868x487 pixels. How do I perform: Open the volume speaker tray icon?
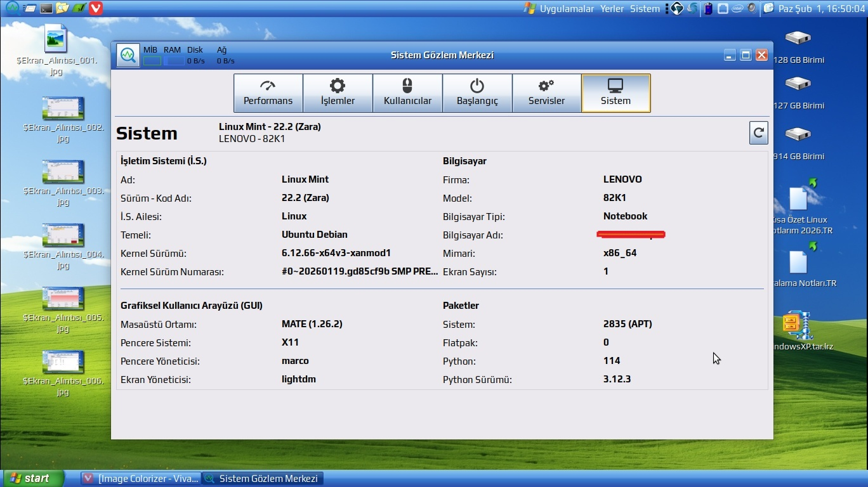(x=752, y=9)
